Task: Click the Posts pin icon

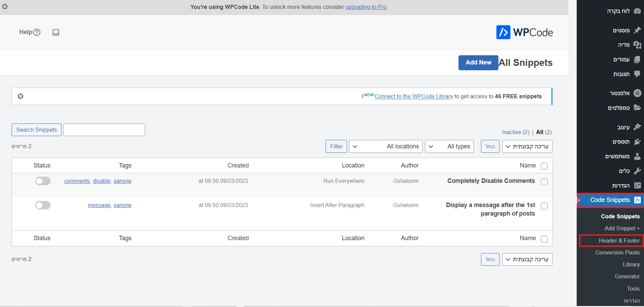Action: point(637,30)
